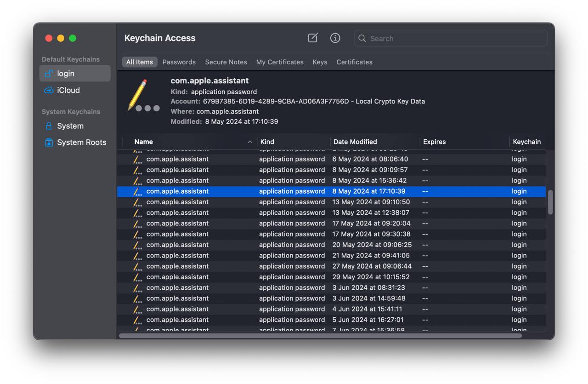Switch to the Keys tab
588x384 pixels.
(320, 62)
